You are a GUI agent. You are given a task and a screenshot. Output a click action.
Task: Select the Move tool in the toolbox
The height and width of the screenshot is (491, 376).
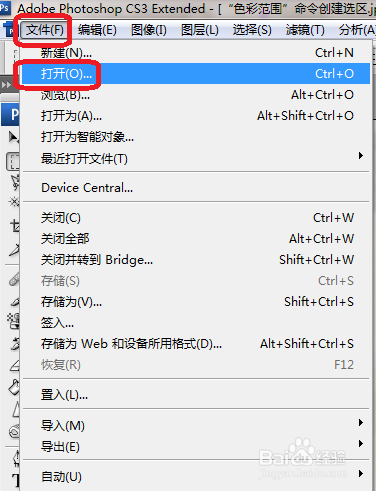(x=13, y=137)
